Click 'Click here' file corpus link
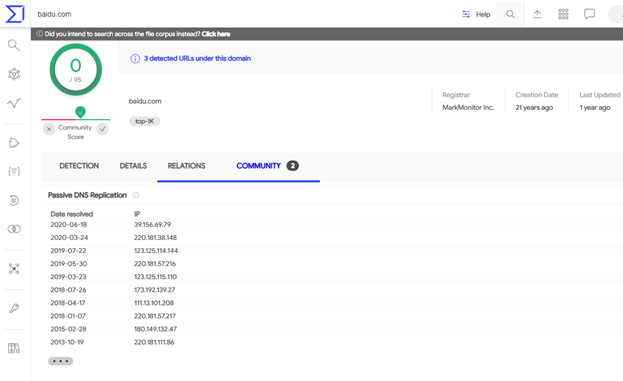Screen dimensions: 623x381 [216, 34]
